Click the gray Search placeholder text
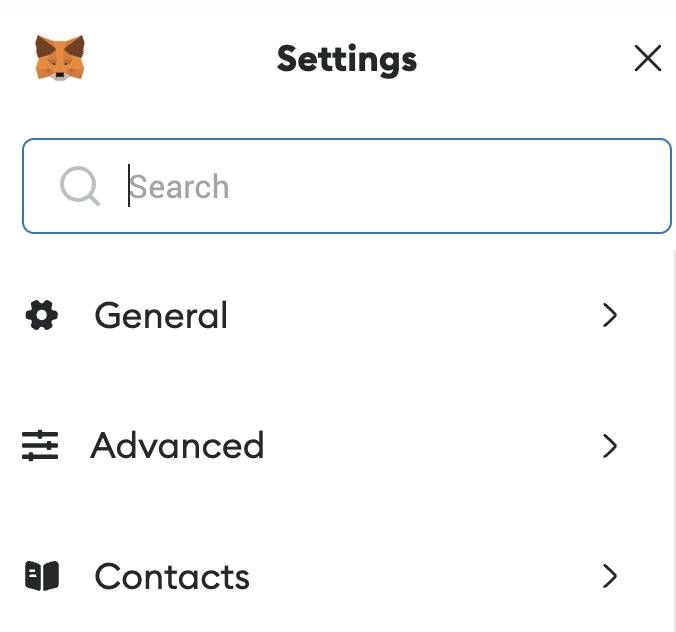Viewport: 676px width, 632px height. point(179,187)
